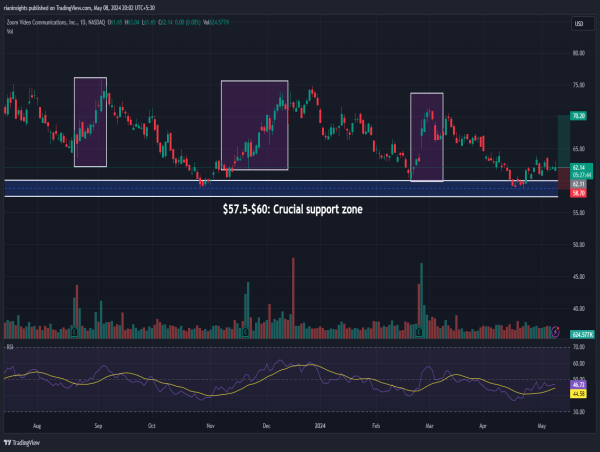Click the earnings E marker before Mar
The width and height of the screenshot is (600, 452).
click(419, 331)
